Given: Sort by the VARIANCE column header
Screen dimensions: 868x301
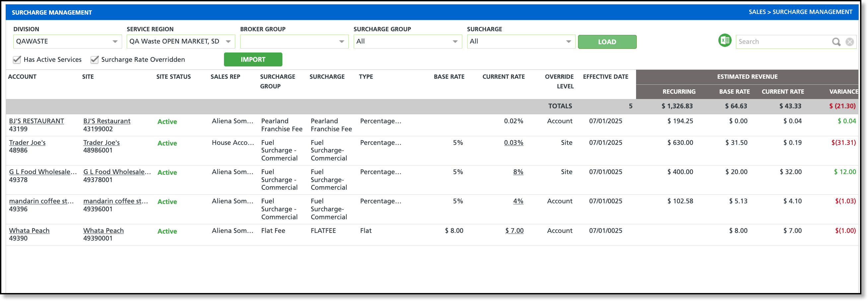Looking at the screenshot, I should 844,92.
